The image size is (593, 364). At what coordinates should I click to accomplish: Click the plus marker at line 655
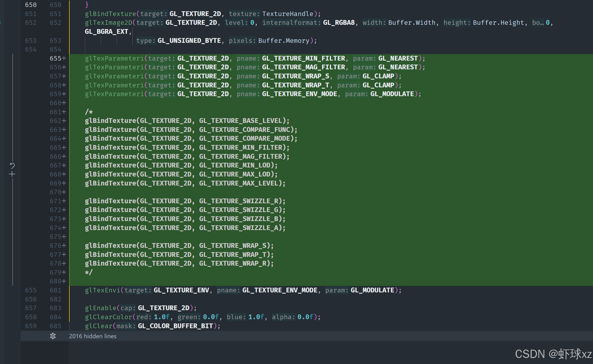64,58
